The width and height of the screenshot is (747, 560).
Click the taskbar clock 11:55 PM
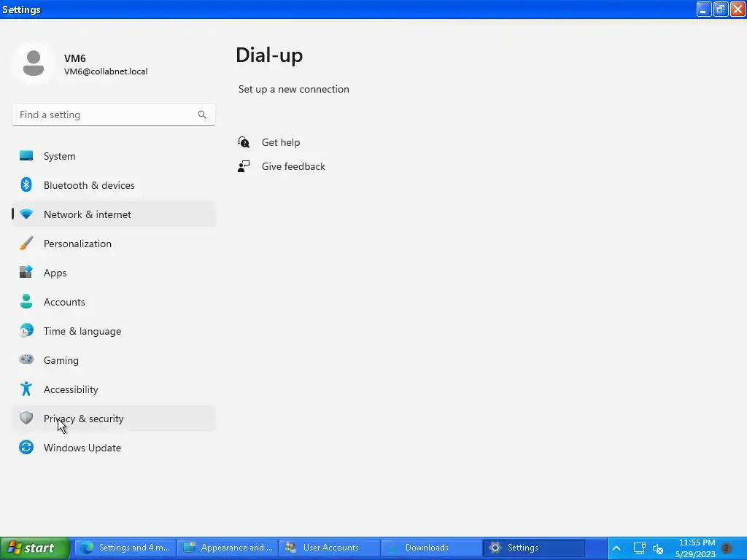(x=697, y=542)
